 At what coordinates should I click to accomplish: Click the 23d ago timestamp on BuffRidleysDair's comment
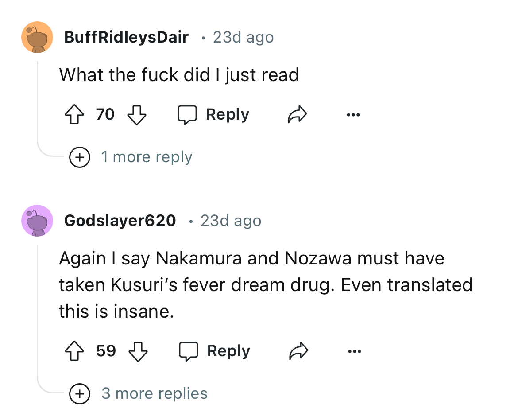(243, 37)
